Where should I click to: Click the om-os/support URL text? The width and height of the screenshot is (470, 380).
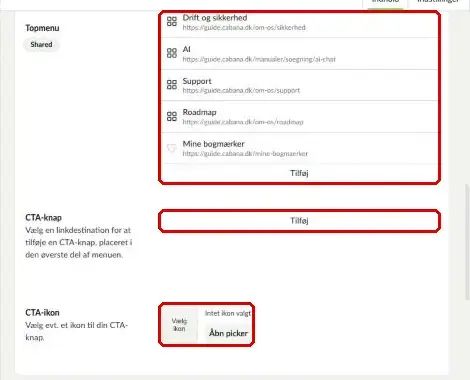pyautogui.click(x=241, y=90)
